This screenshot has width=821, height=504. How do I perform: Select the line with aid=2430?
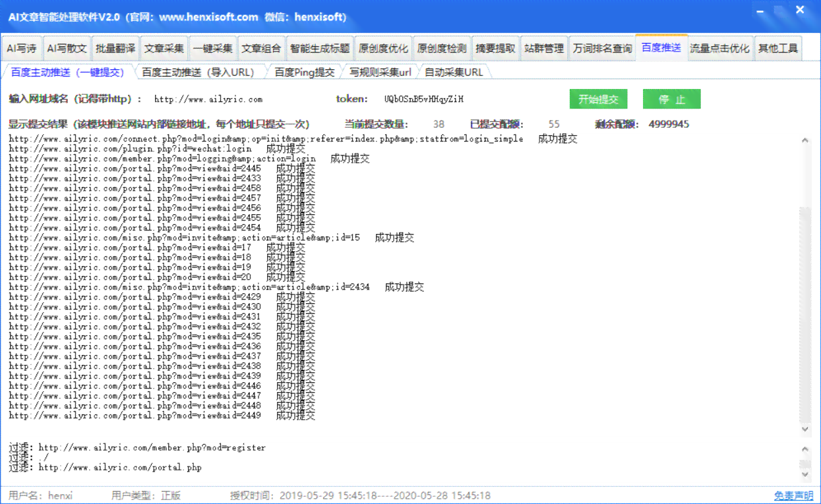click(162, 307)
